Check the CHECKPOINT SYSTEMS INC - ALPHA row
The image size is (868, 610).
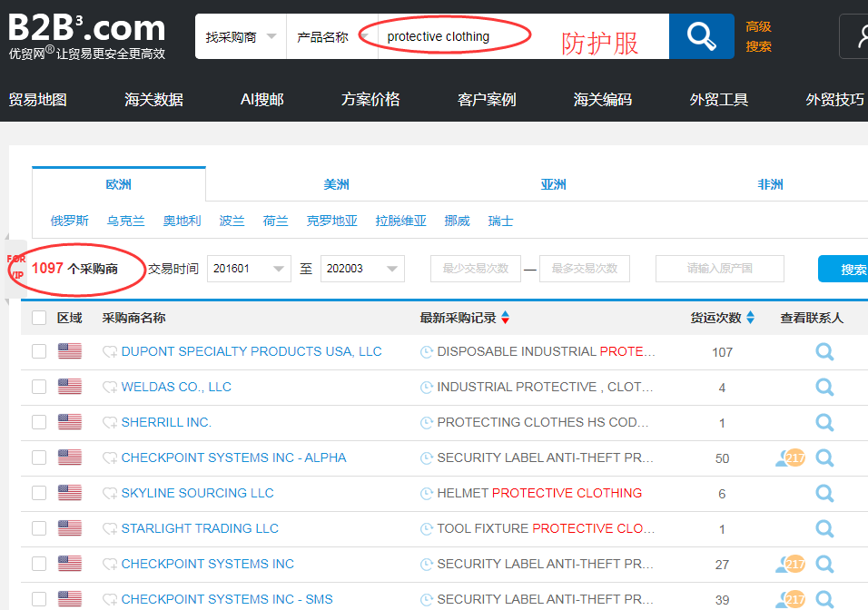(39, 457)
